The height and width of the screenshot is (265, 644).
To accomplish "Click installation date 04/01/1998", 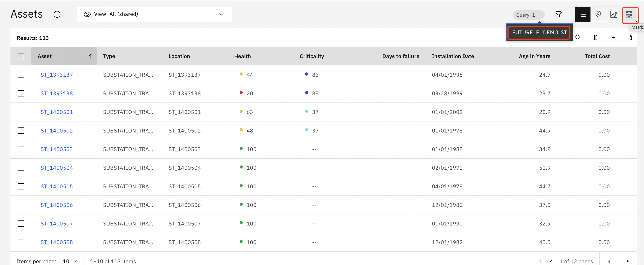I will click(x=447, y=75).
